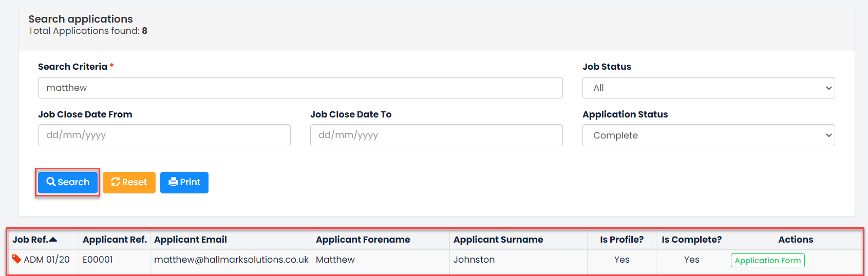
Task: Click the red tag icon beside ADM 01/20
Action: pos(16,259)
